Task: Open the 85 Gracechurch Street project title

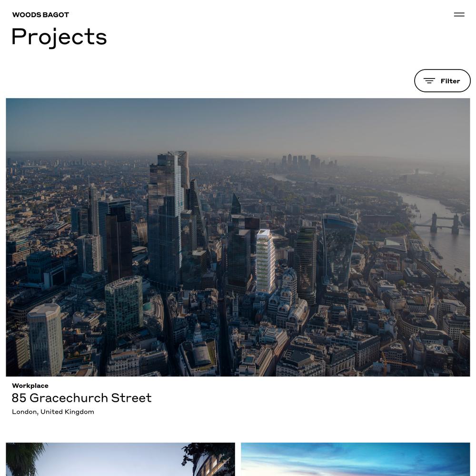Action: point(82,397)
